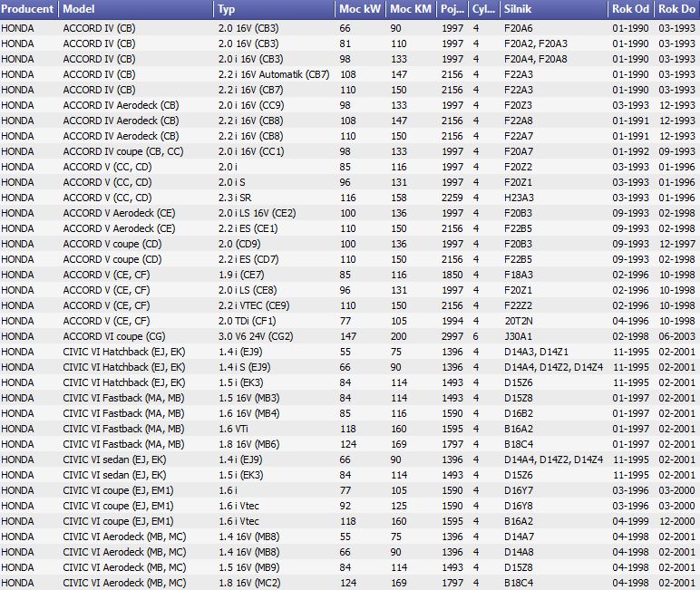Select ACCORD IV coupe (CB, CC) model cell

[x=123, y=151]
